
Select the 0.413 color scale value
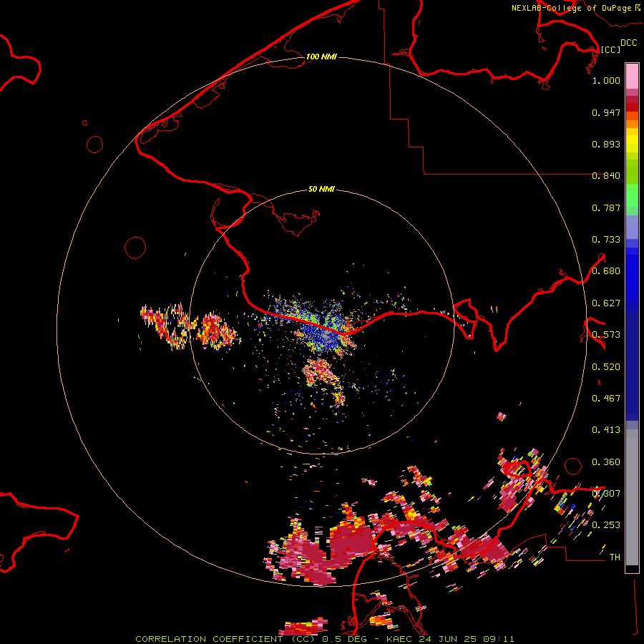click(606, 430)
